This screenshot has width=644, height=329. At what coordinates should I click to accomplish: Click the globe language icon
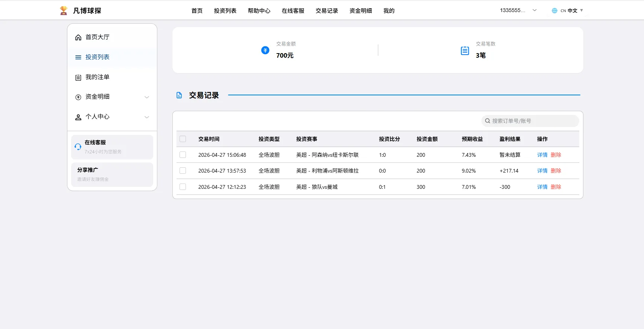click(554, 11)
